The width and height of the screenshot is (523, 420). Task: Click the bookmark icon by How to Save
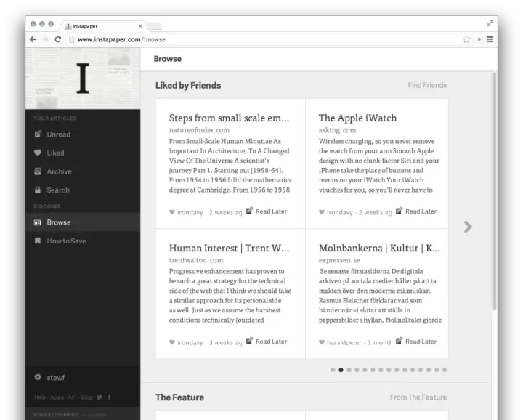[38, 241]
